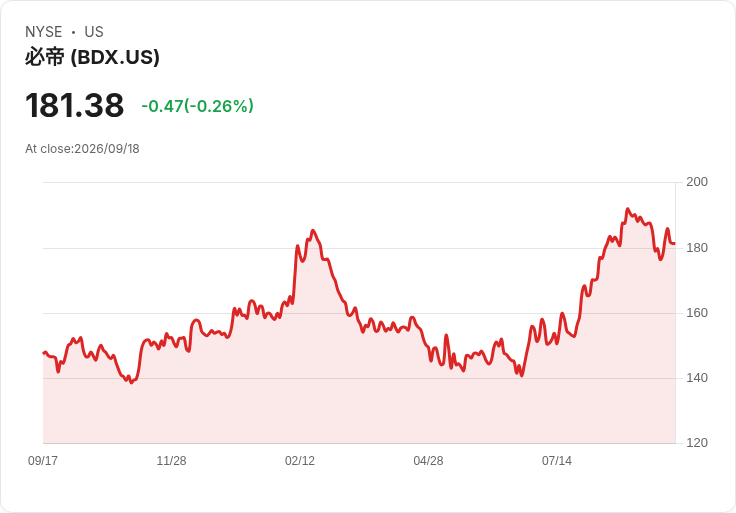
Task: Click the At close:2026/09/18 timestamp
Action: [x=82, y=149]
